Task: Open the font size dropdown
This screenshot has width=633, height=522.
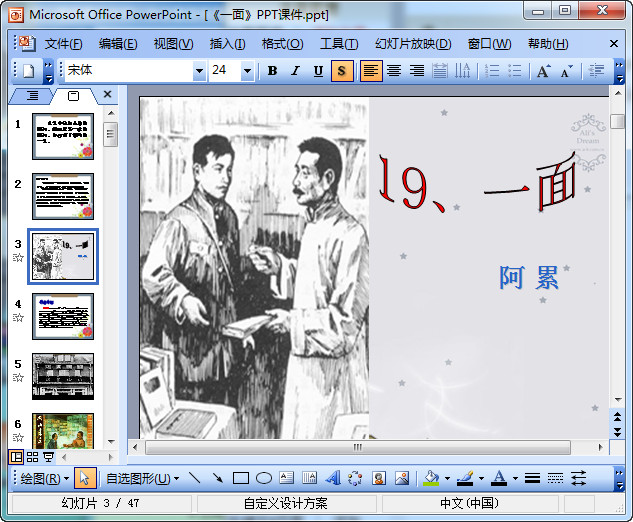Action: (247, 71)
